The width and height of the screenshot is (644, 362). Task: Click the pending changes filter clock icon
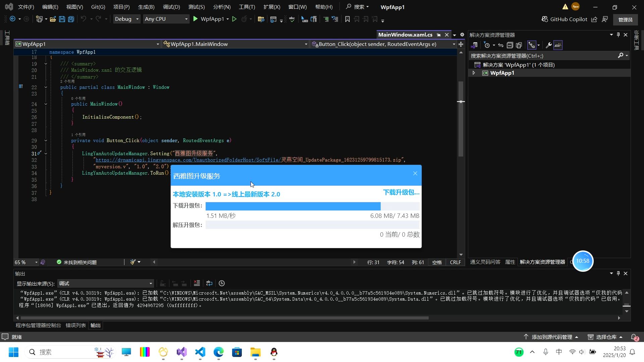coord(487,45)
